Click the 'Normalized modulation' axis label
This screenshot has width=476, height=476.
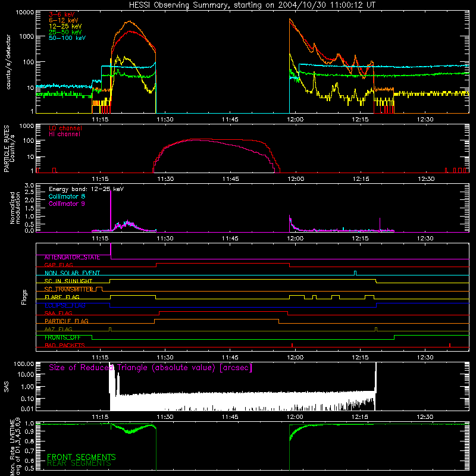tap(15, 208)
